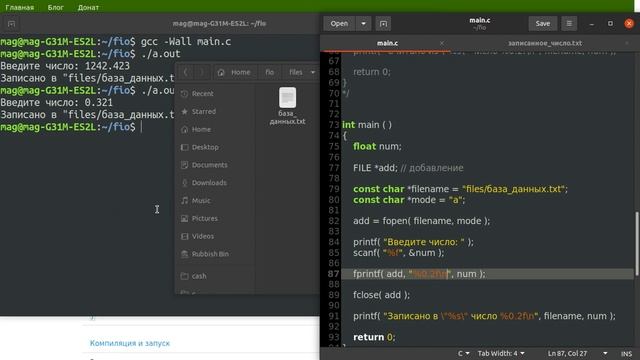This screenshot has width=640, height=360.
Task: Open the C language selector in status bar
Action: point(463,353)
